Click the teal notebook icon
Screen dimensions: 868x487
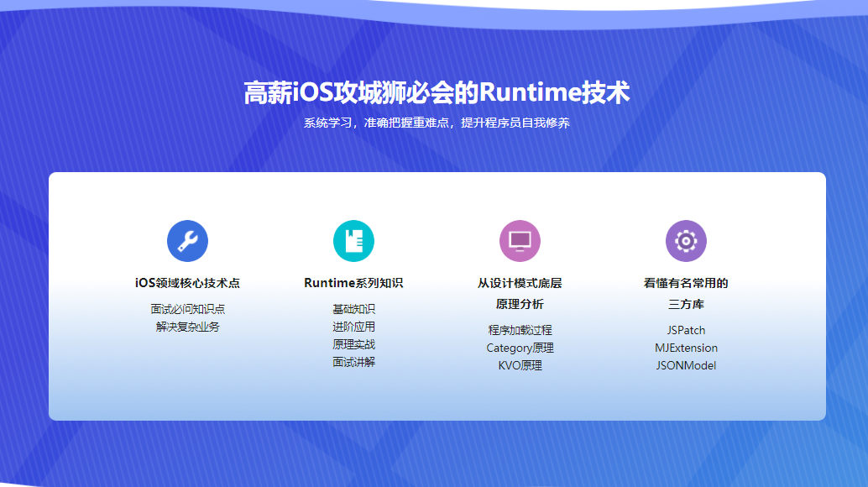coord(353,241)
